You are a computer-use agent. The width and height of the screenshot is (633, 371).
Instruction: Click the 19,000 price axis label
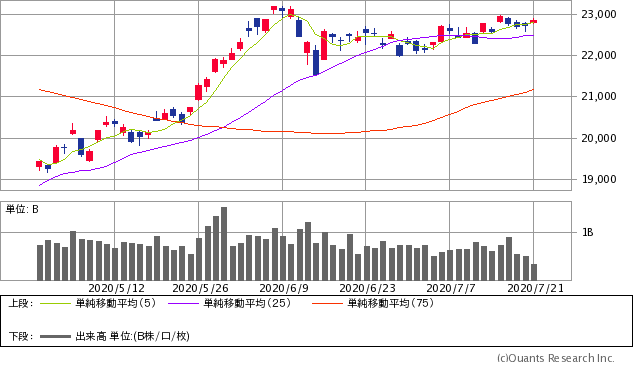[599, 179]
